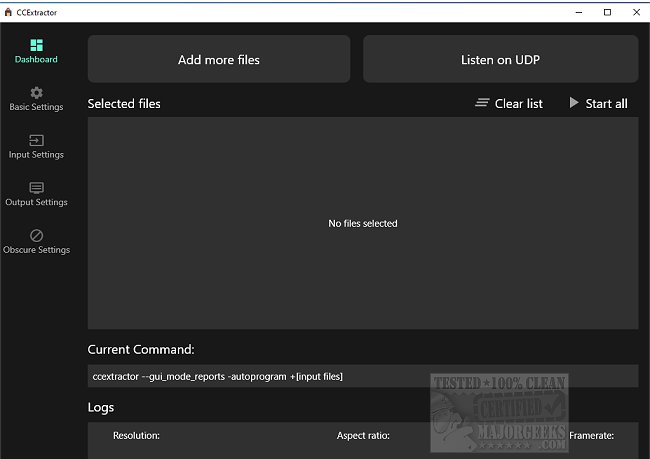Click the 'Current Command:' heading

pos(141,350)
